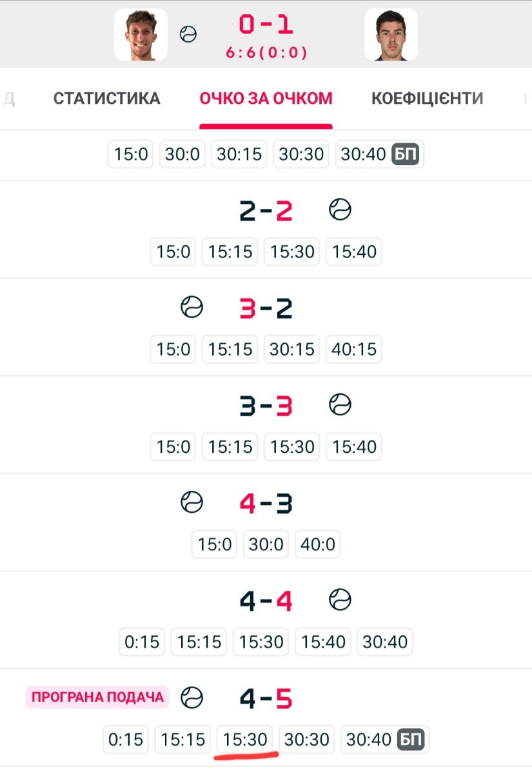Click the 0-1 set score in the header
Viewport: 532px width, 774px height.
pyautogui.click(x=266, y=25)
